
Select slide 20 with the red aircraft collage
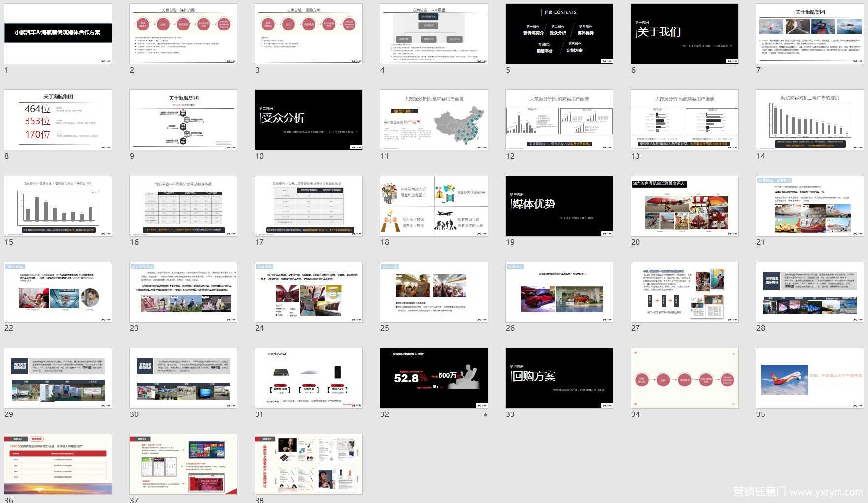tap(685, 206)
